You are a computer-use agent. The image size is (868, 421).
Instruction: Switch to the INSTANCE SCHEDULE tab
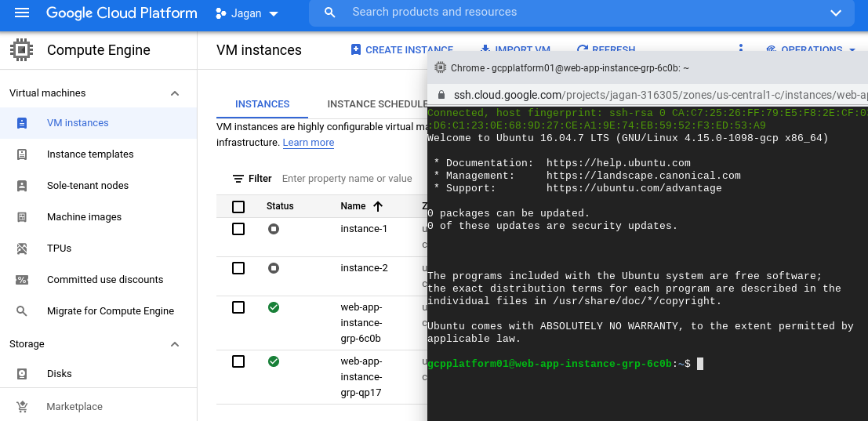(x=377, y=104)
